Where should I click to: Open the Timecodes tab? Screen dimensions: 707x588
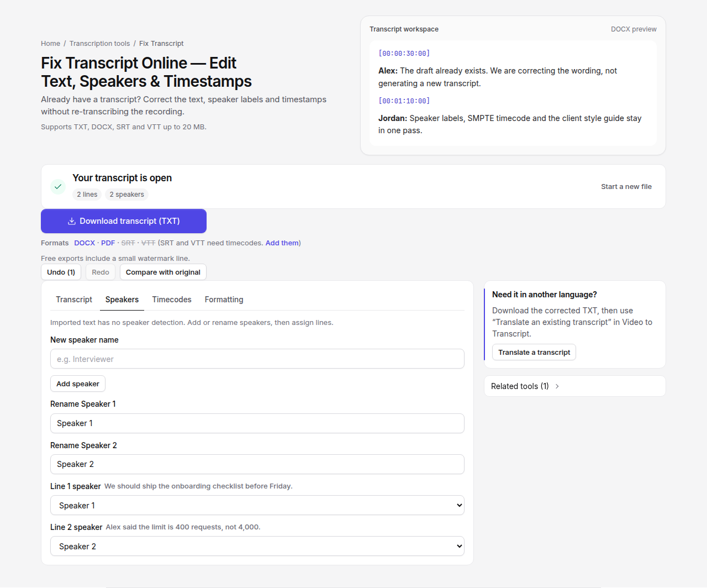[x=172, y=300]
